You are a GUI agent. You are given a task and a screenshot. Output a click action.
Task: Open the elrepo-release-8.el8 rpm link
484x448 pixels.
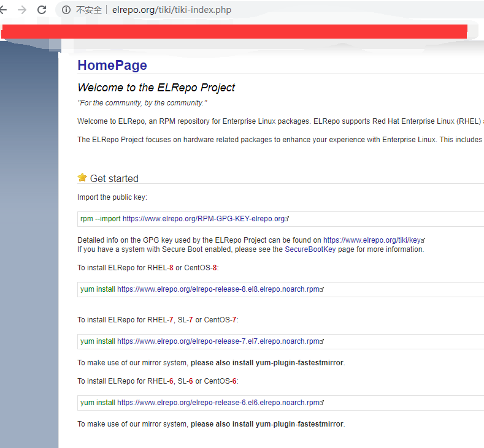pyautogui.click(x=218, y=289)
